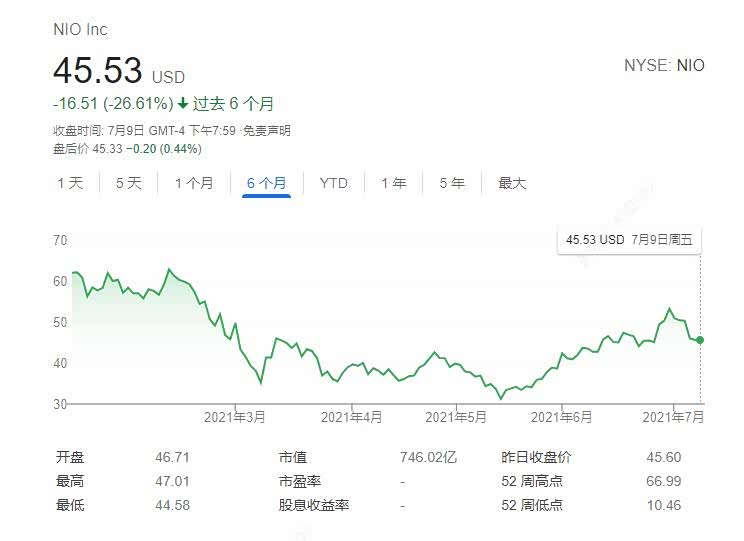Click the 45.53 USD 7月9日周五 tooltip
Image resolution: width=744 pixels, height=541 pixels.
pos(629,240)
